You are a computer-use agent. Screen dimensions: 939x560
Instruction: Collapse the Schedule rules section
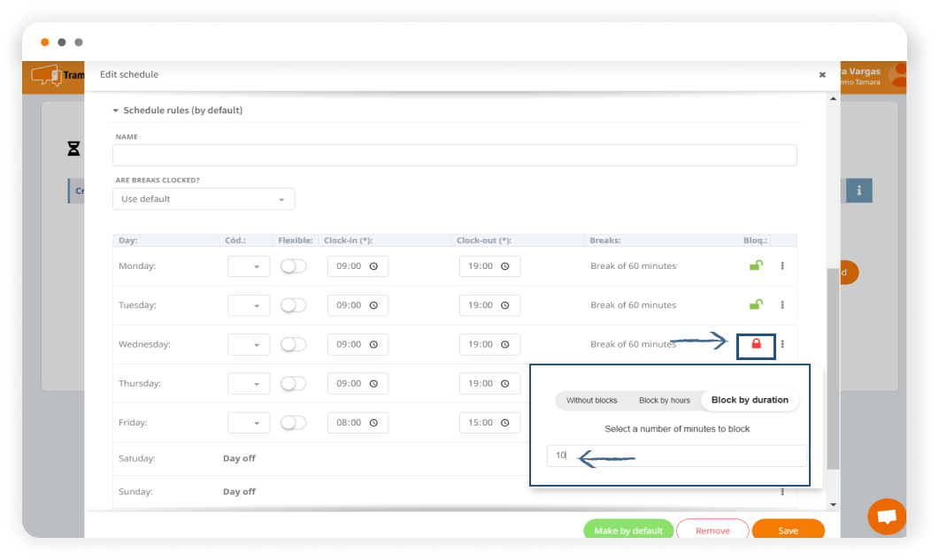tap(115, 111)
